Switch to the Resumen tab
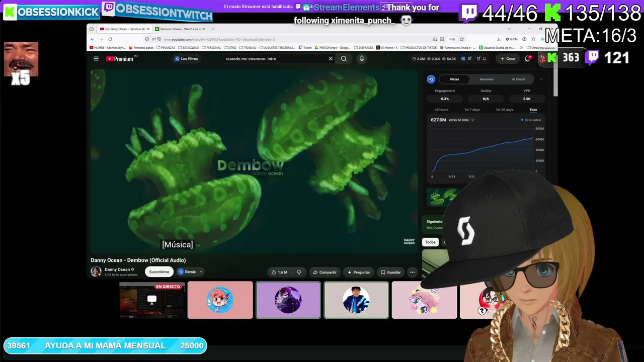Viewport: 644px width, 362px height. coord(486,79)
